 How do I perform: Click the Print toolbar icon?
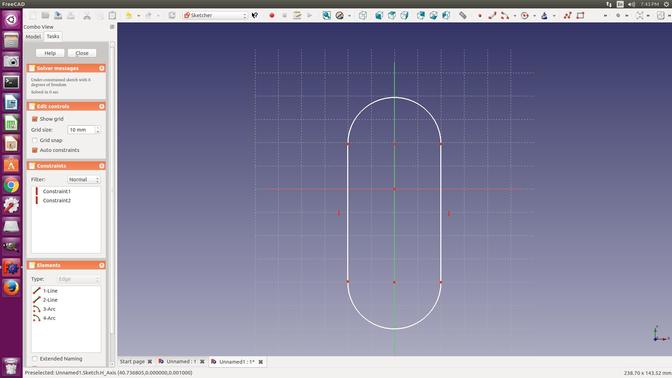[x=71, y=15]
